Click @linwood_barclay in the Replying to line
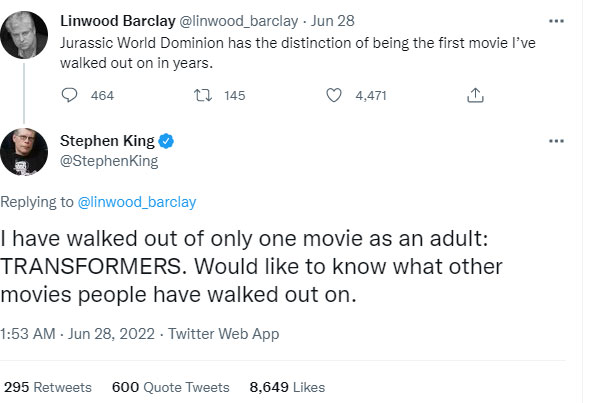The height and width of the screenshot is (403, 601). [x=137, y=202]
